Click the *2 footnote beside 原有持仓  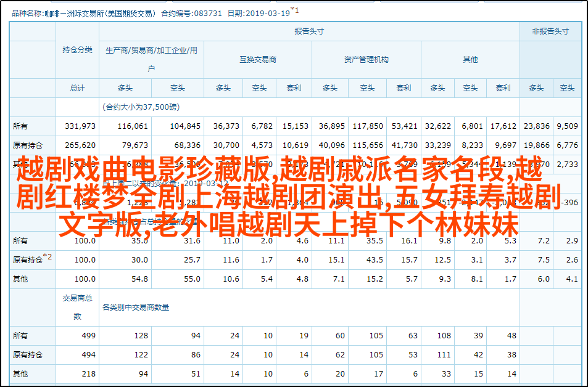pyautogui.click(x=48, y=258)
